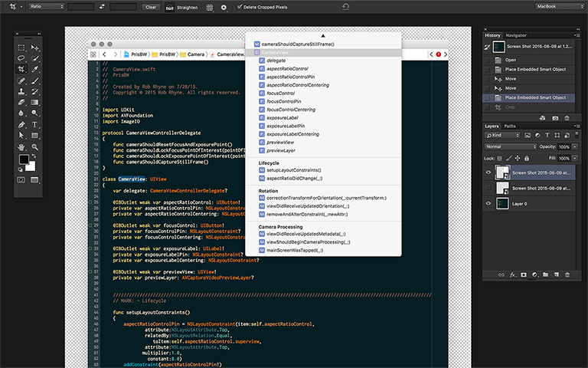Set history brush source on Open state
Viewport: 588px width, 368px height.
pyautogui.click(x=487, y=60)
